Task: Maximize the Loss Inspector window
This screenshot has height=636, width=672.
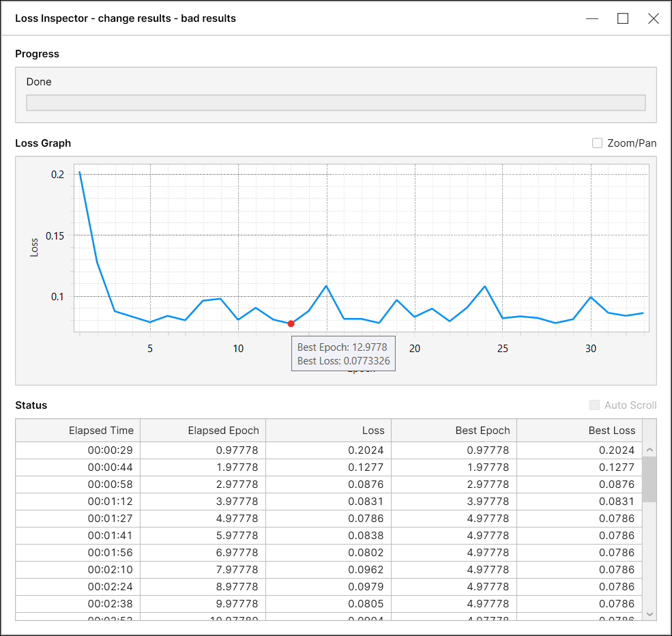Action: click(623, 18)
